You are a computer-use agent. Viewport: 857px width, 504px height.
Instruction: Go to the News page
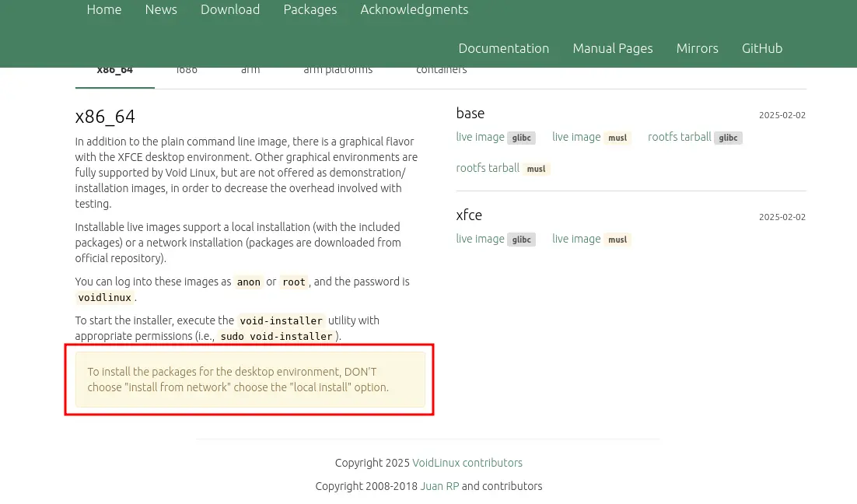(x=161, y=10)
